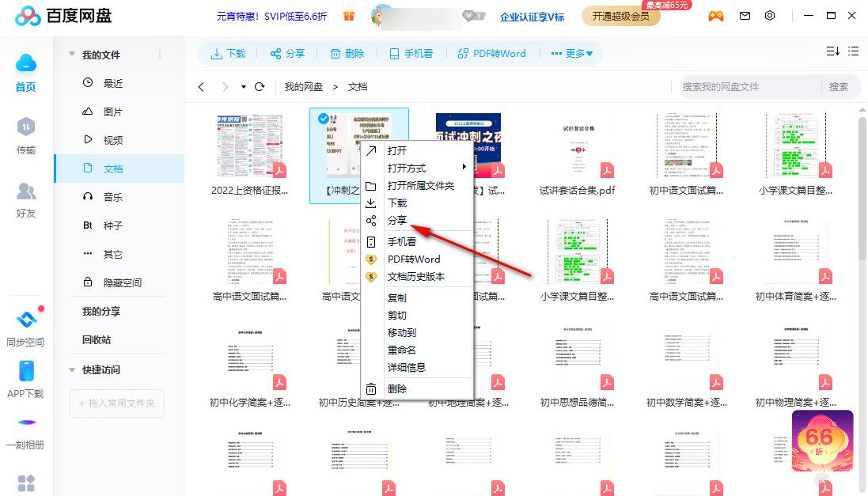This screenshot has height=496, width=868.
Task: Click the 开通超级会员 button
Action: click(620, 16)
